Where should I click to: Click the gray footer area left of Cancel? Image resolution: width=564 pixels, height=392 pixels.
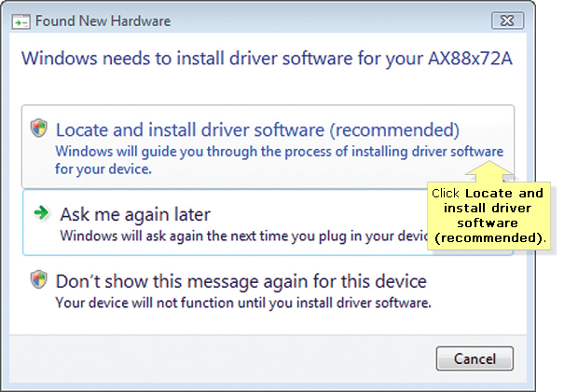coord(222,358)
